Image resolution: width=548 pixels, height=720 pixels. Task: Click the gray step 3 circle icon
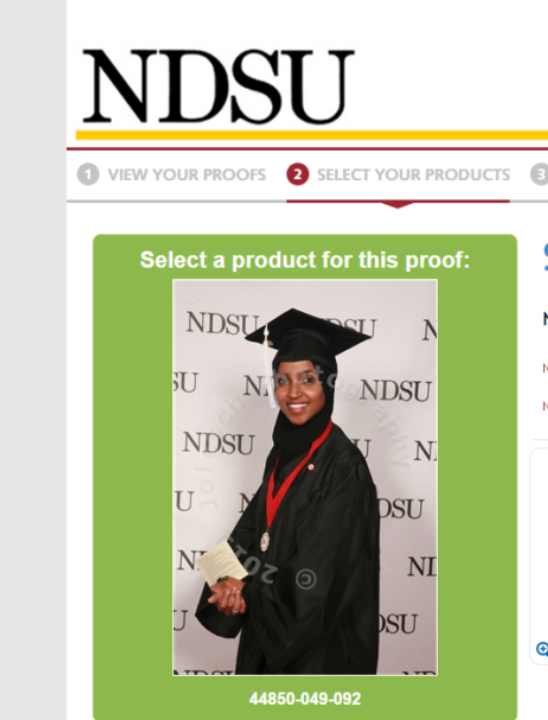[540, 174]
